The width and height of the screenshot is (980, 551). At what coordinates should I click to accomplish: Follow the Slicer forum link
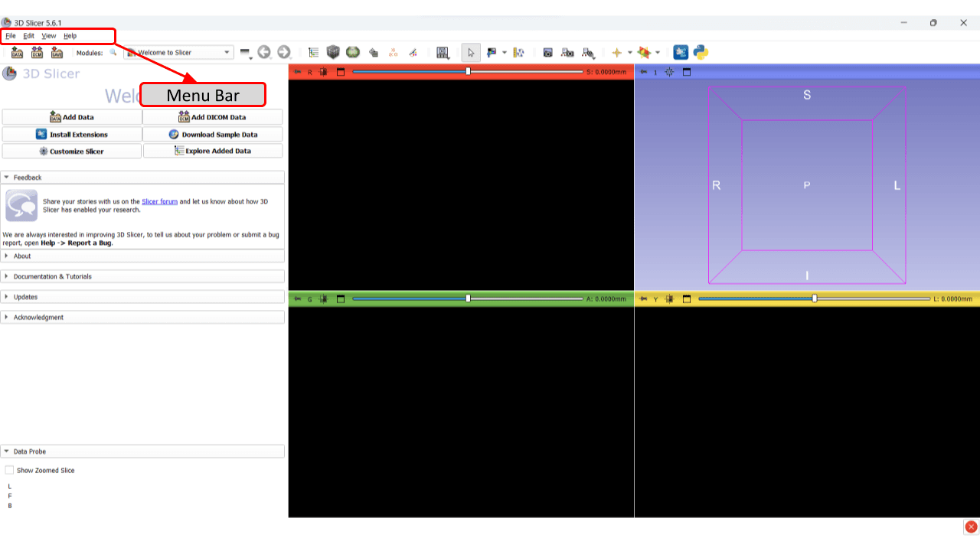pyautogui.click(x=159, y=201)
